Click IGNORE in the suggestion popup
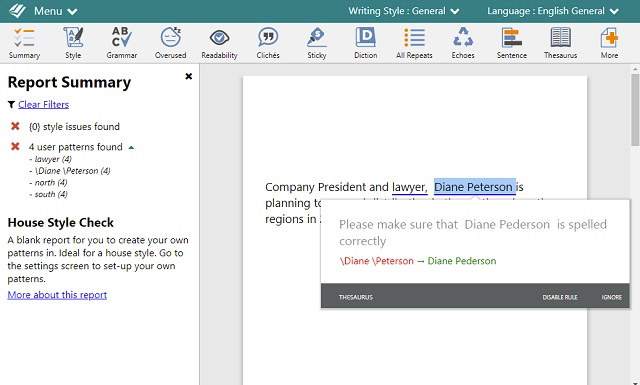This screenshot has height=385, width=640. click(611, 297)
